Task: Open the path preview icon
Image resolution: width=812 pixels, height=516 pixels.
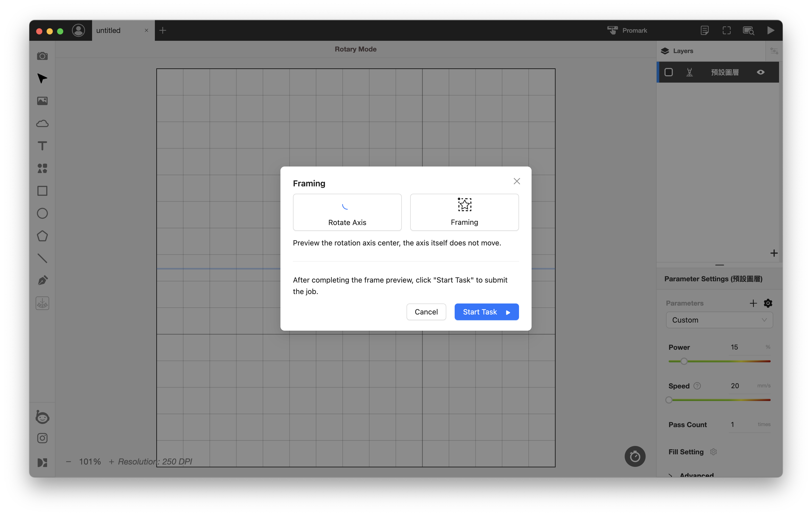Action: click(749, 30)
